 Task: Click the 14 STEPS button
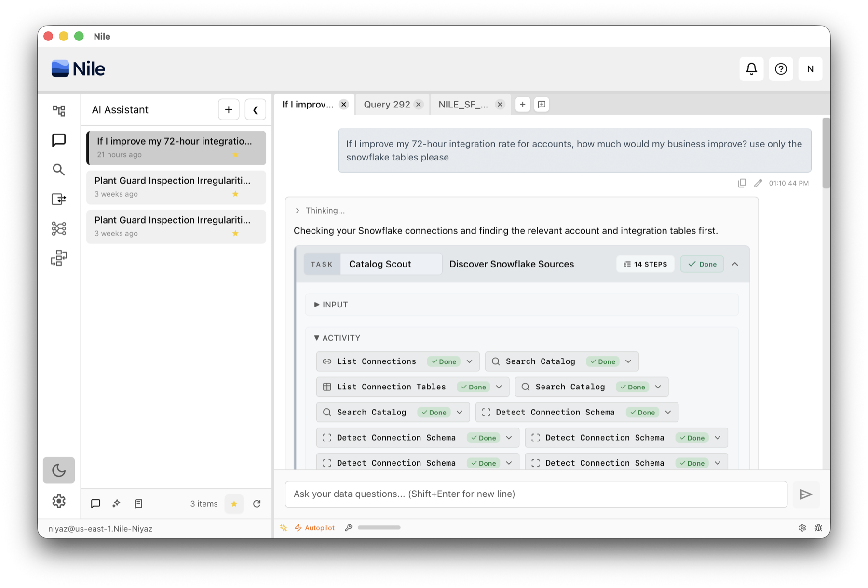coord(645,264)
